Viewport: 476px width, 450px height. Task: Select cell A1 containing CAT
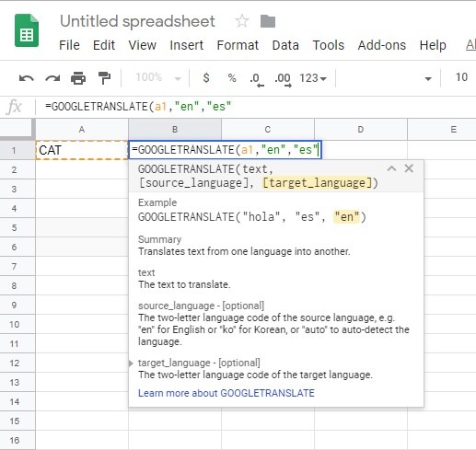(x=82, y=150)
